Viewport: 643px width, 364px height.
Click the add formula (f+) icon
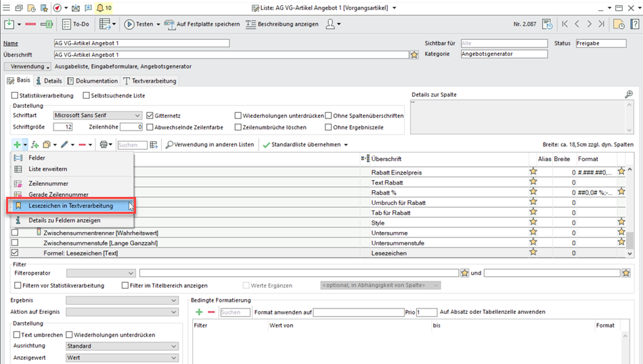[x=35, y=145]
